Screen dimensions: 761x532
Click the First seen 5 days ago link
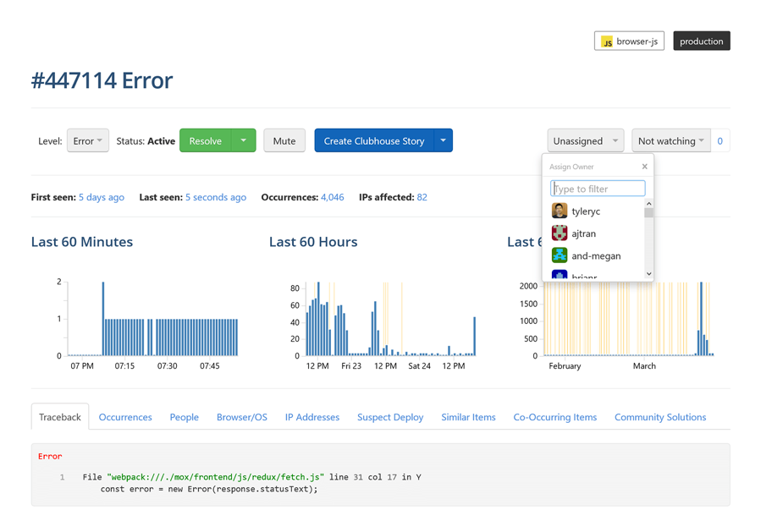tap(102, 197)
